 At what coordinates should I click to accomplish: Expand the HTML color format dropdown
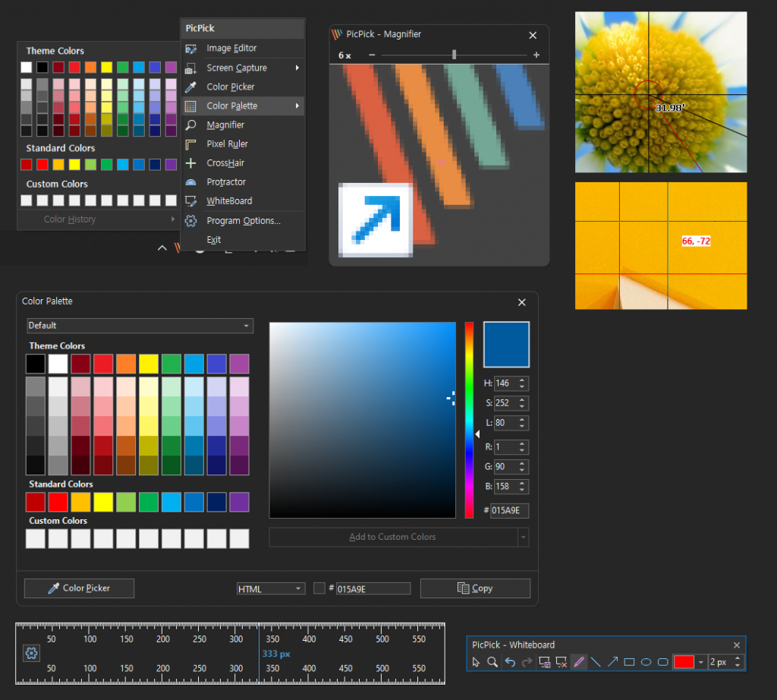point(270,588)
